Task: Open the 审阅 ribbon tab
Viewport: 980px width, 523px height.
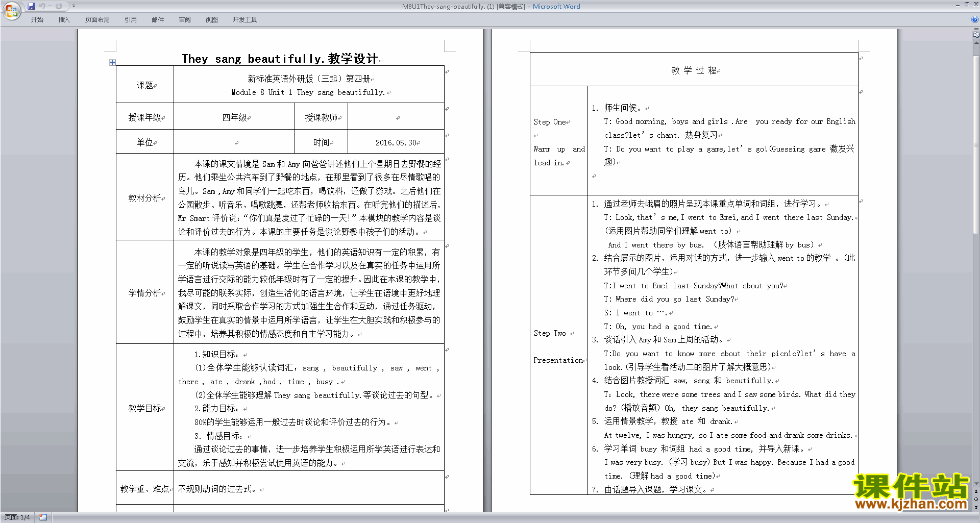Action: (x=185, y=20)
